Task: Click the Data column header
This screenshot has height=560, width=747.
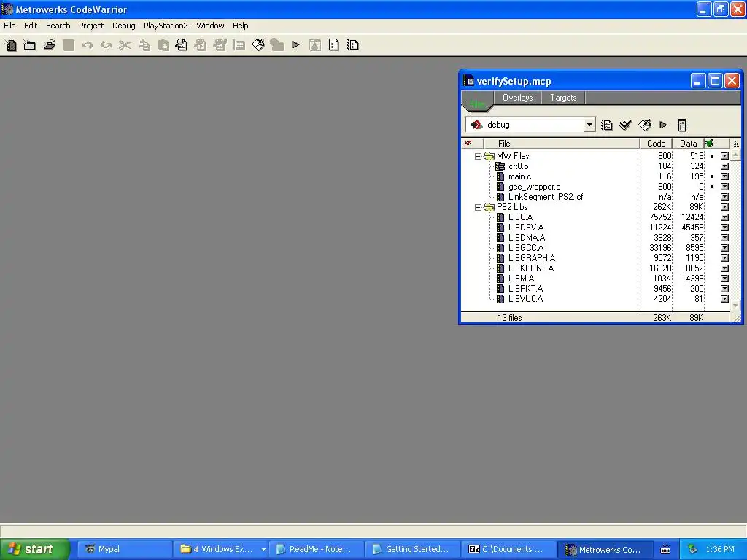Action: (x=688, y=144)
